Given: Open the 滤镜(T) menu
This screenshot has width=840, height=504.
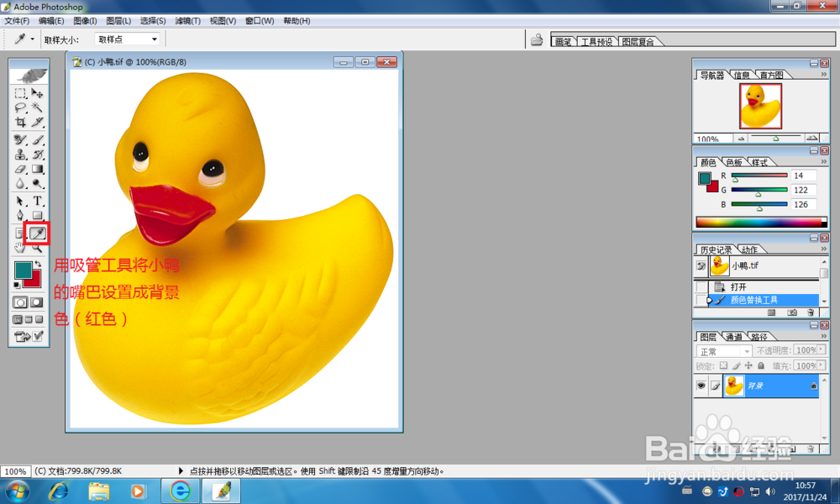Looking at the screenshot, I should coord(187,21).
